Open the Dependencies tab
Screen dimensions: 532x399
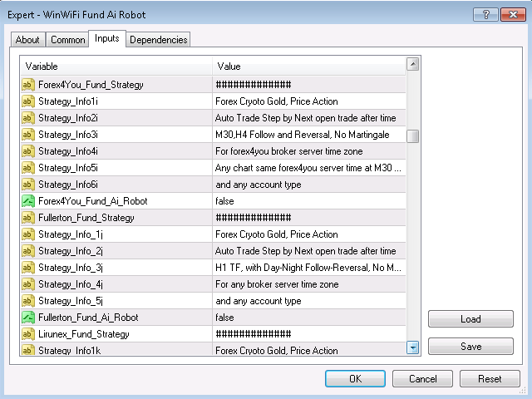158,40
